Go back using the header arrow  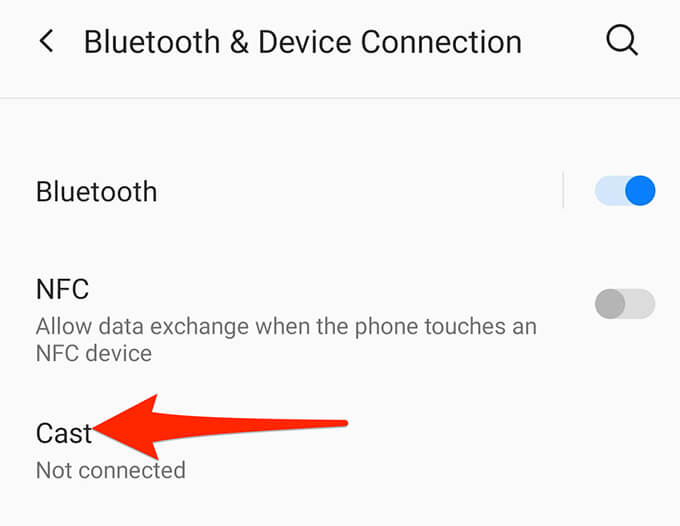47,41
